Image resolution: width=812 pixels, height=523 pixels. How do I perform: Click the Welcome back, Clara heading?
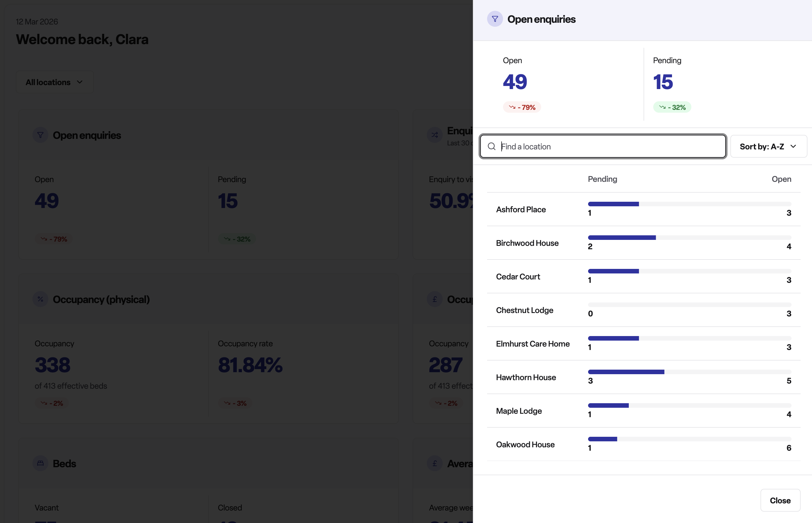tap(82, 39)
